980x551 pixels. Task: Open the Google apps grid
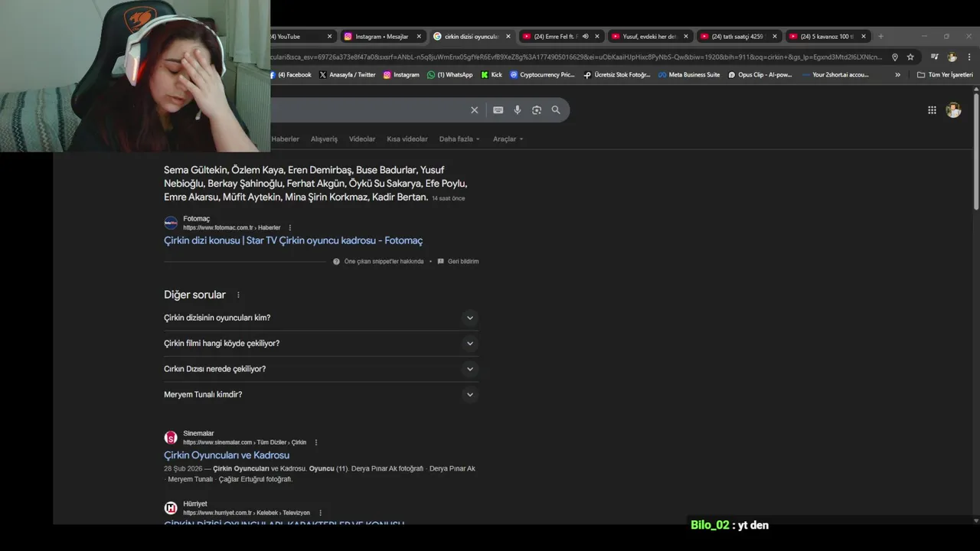pos(932,110)
